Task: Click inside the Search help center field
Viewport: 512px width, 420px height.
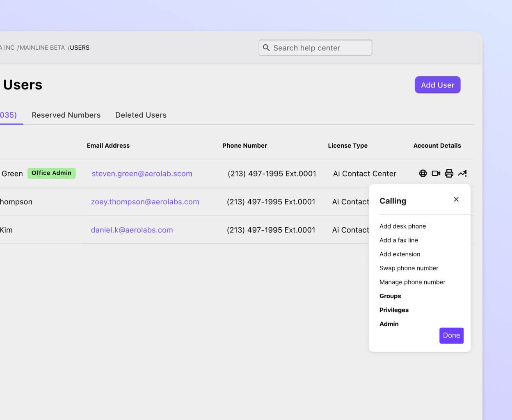Action: pyautogui.click(x=316, y=48)
